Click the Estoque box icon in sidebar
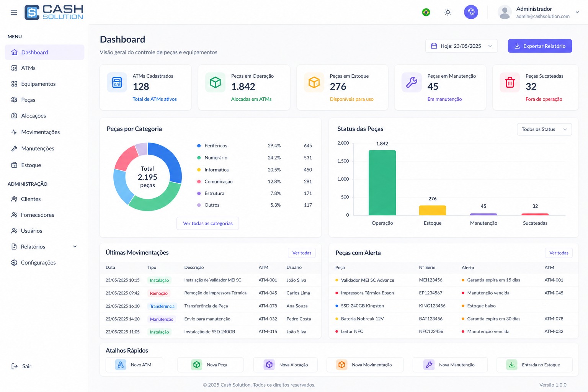Viewport: 588px width, 392px height. (14, 165)
